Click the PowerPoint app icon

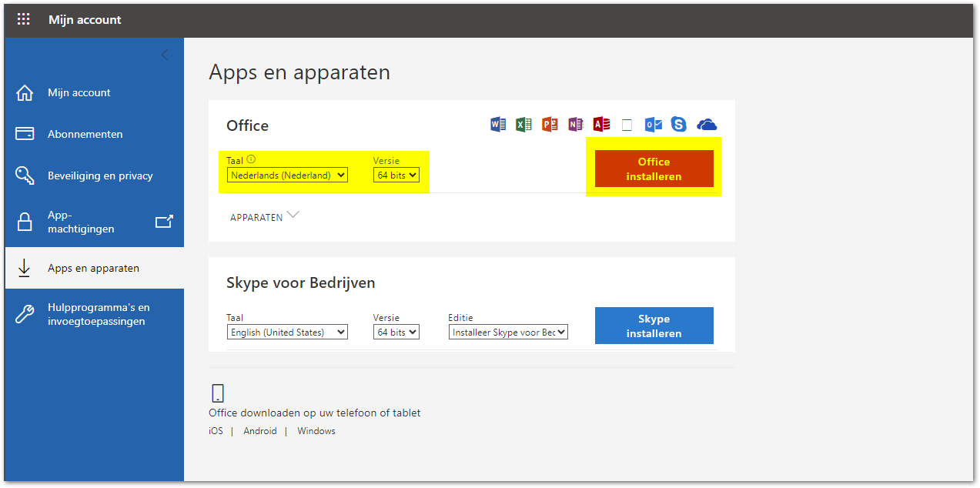[550, 124]
